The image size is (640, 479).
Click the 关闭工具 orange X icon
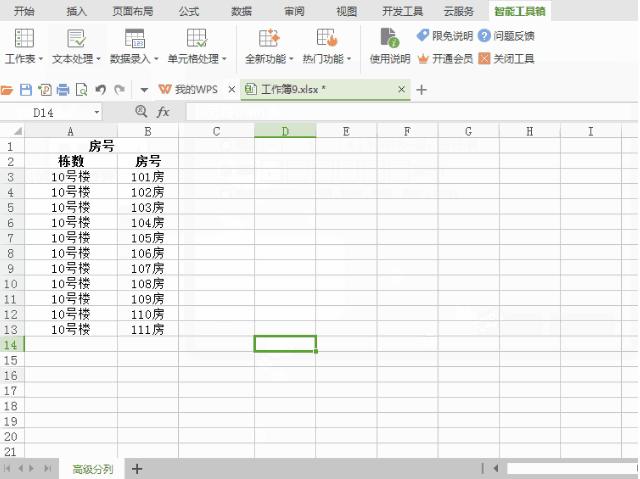point(484,59)
